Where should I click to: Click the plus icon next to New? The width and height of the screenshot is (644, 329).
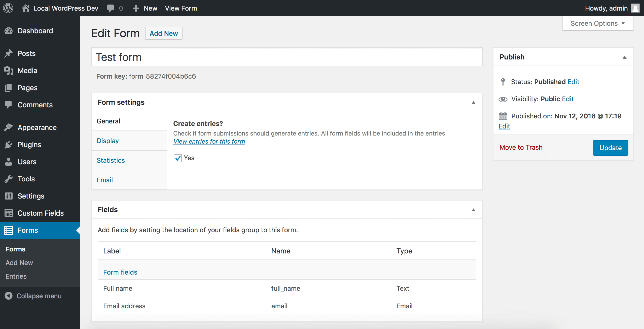click(x=136, y=8)
